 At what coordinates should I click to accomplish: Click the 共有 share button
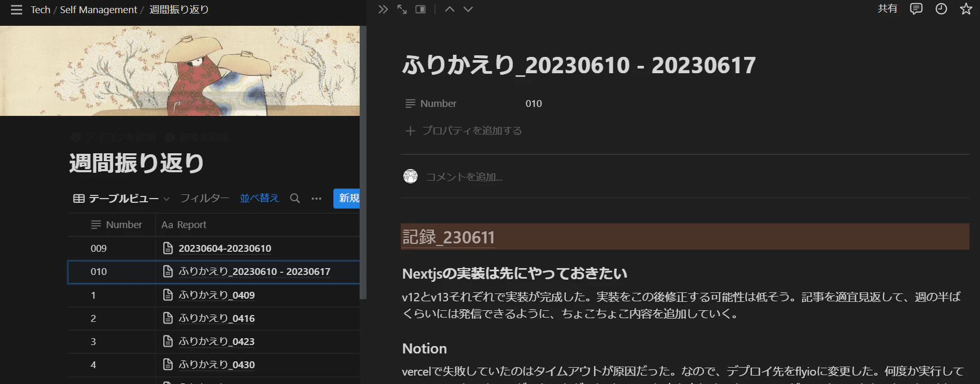pos(887,9)
